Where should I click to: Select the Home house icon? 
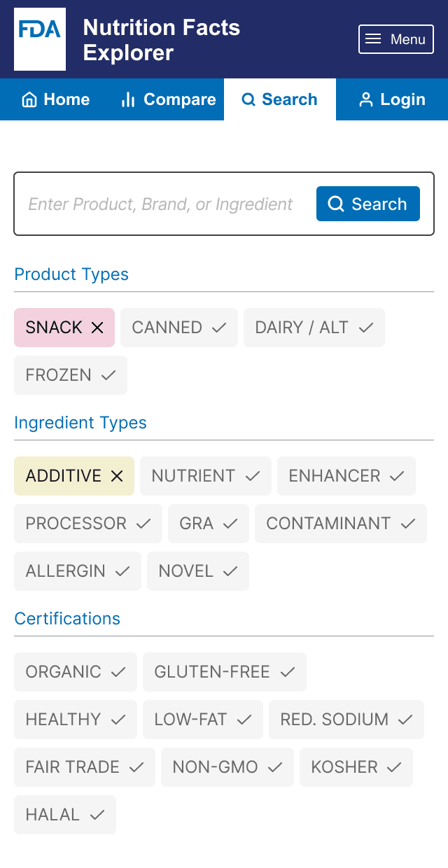[x=29, y=99]
